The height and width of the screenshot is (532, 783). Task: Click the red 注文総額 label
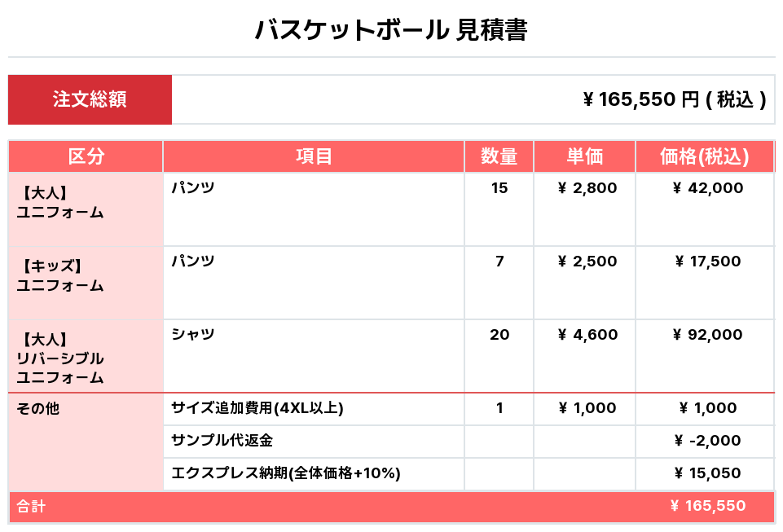coord(90,99)
